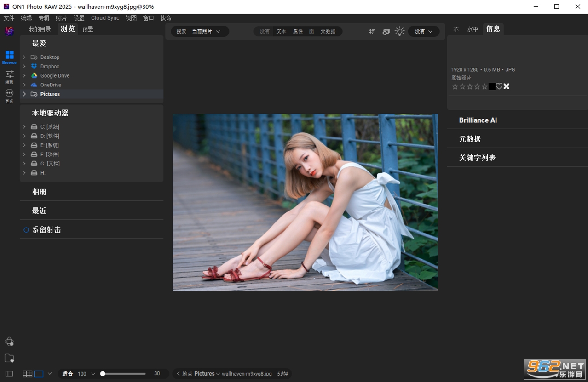Viewport: 588px width, 382px height.
Task: Click the 搜索 search field
Action: point(181,31)
